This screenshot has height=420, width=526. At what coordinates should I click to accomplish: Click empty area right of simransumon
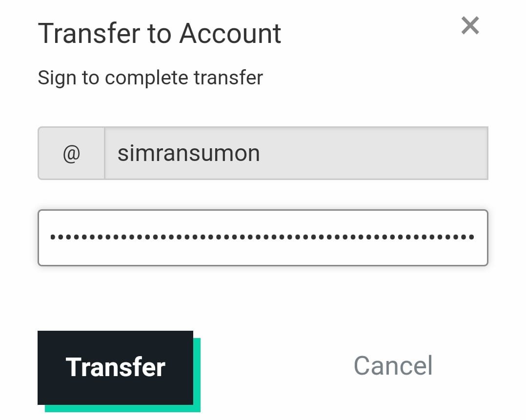(374, 153)
